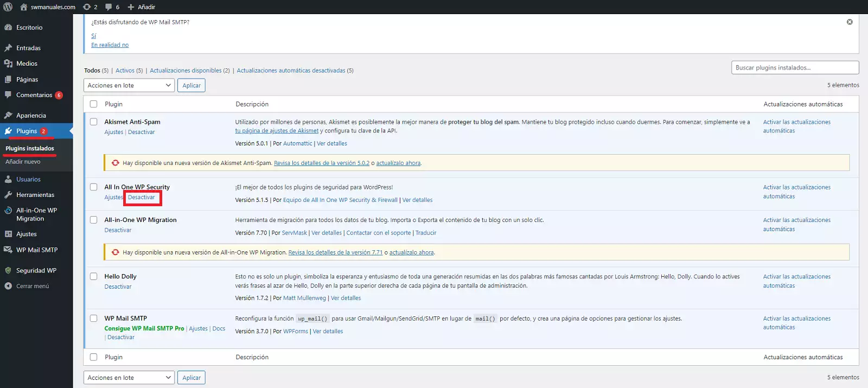The width and height of the screenshot is (868, 388).
Task: Focus the Buscar plugins instalados search field
Action: 795,68
